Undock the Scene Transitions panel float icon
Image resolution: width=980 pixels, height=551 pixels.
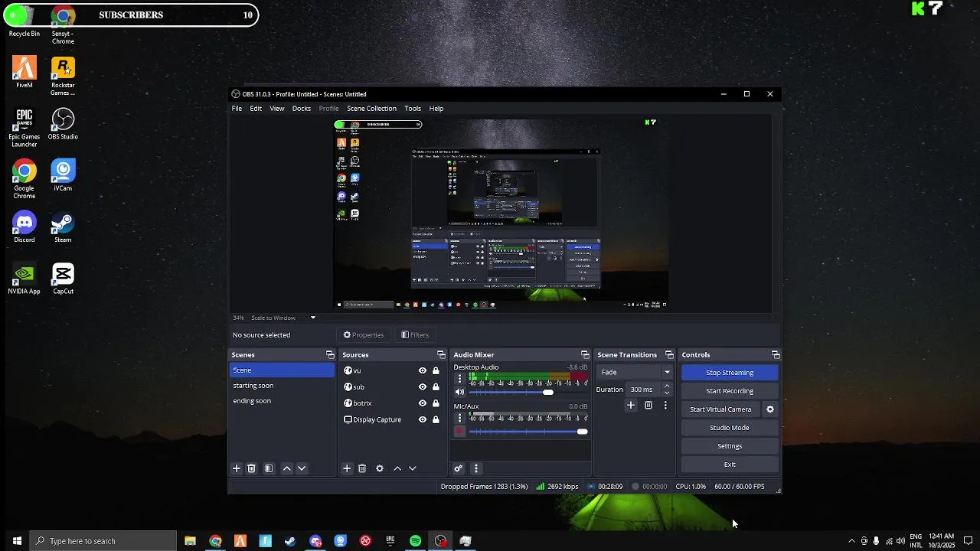tap(669, 355)
